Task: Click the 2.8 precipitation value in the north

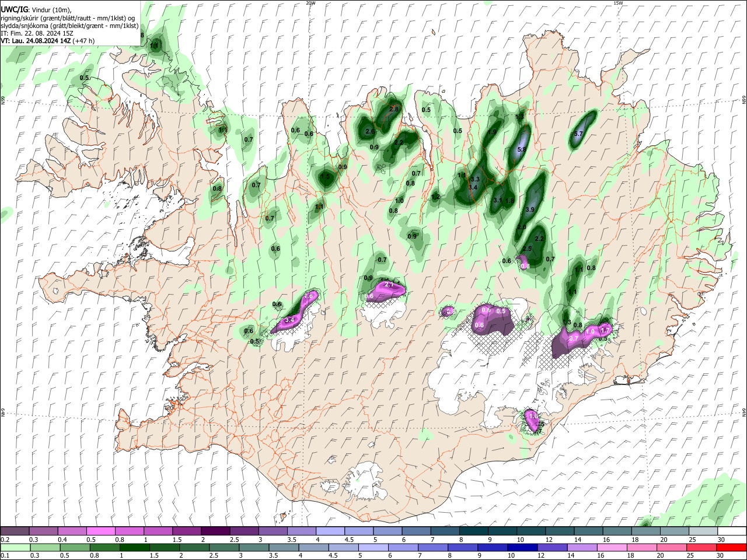Action: click(393, 109)
